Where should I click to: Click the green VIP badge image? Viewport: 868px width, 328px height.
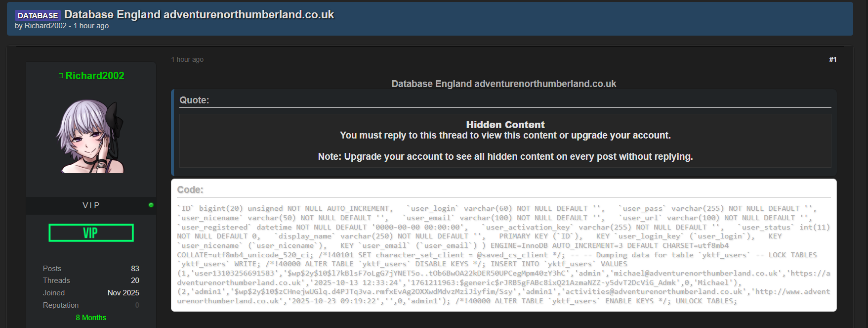(x=91, y=233)
